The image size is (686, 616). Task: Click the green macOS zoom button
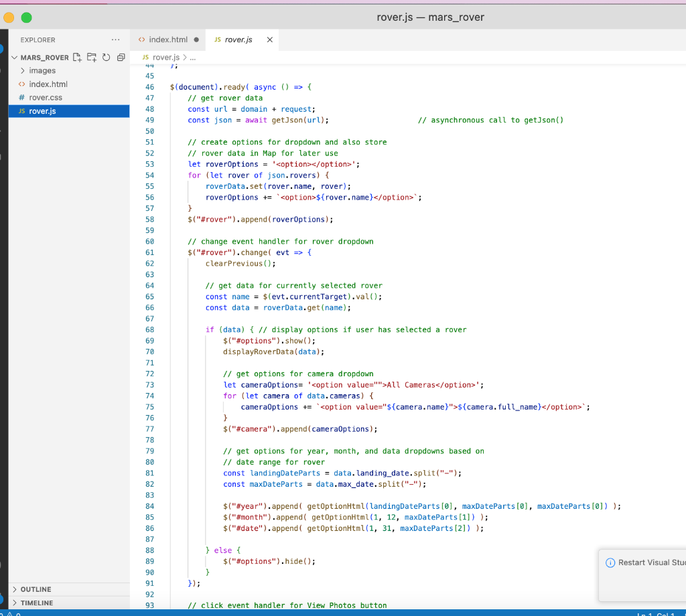click(x=26, y=17)
